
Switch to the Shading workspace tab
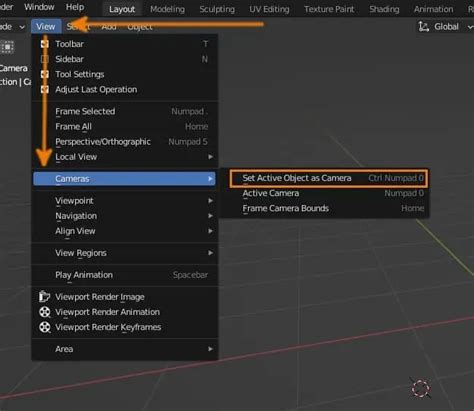[x=384, y=9]
